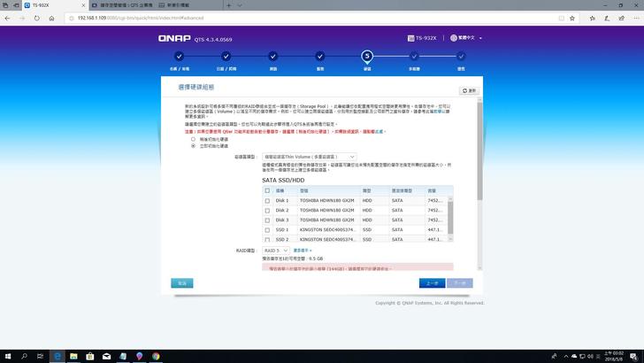Click the link beside the RAID dropdown
The width and height of the screenshot is (644, 363).
click(303, 251)
